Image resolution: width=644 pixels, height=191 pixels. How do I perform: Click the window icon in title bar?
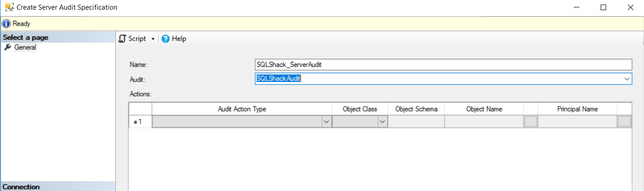[x=9, y=7]
